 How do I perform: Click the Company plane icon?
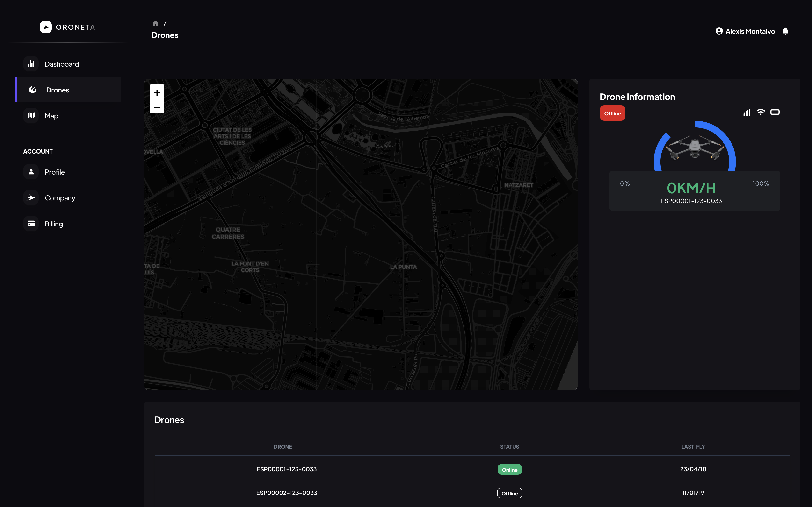pos(31,198)
